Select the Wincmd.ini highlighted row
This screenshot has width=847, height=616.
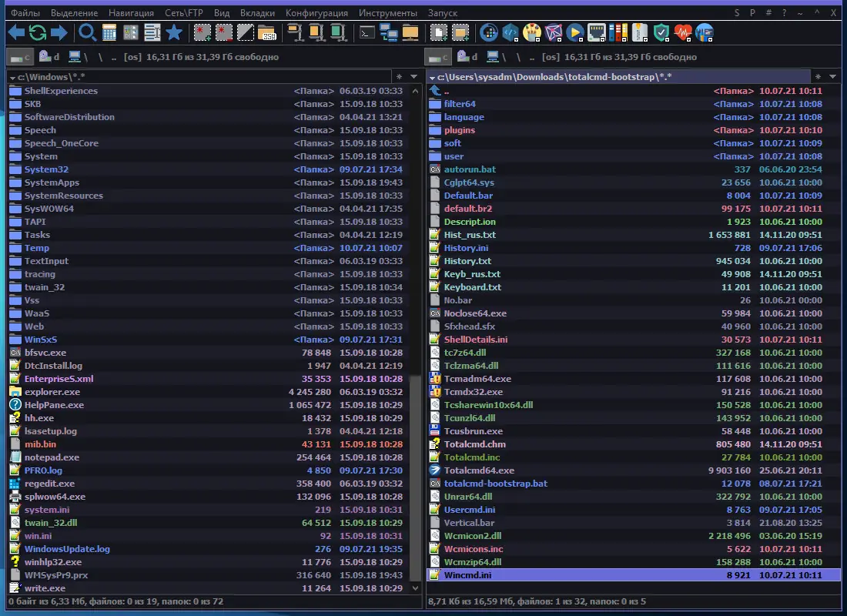pyautogui.click(x=634, y=575)
